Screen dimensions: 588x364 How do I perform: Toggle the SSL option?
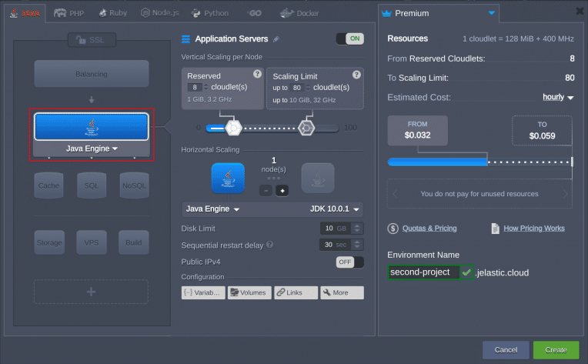[91, 40]
